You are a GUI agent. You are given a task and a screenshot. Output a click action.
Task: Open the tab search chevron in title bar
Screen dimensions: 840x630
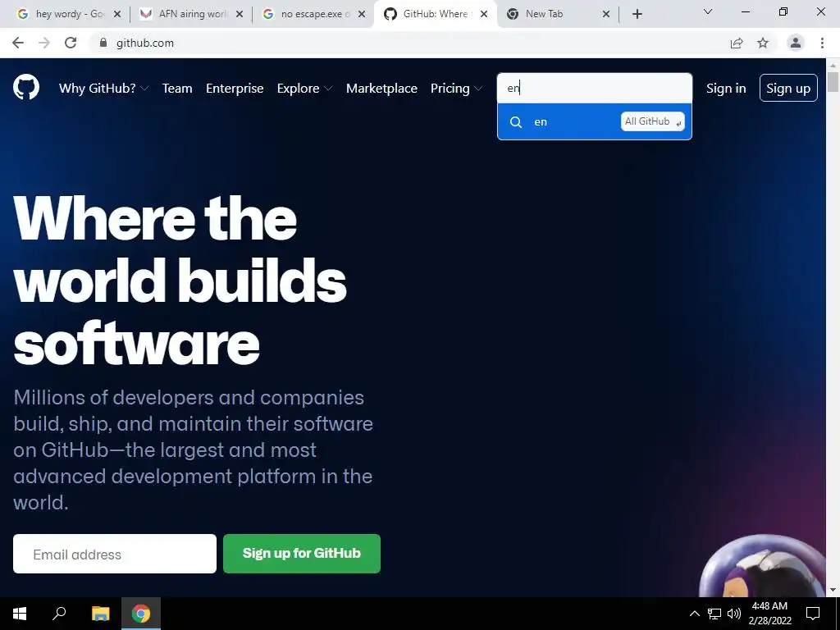click(708, 11)
